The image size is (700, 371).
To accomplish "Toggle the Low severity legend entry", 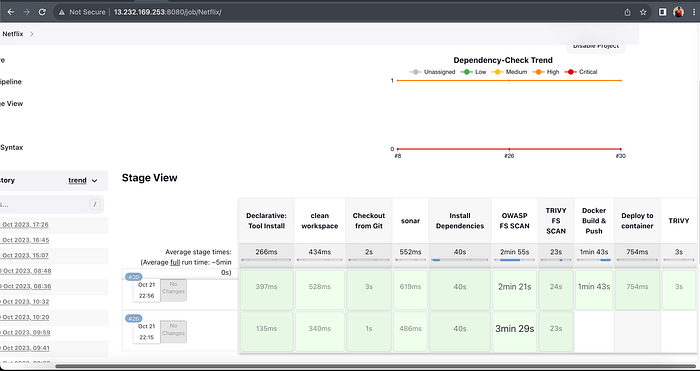I will click(475, 72).
